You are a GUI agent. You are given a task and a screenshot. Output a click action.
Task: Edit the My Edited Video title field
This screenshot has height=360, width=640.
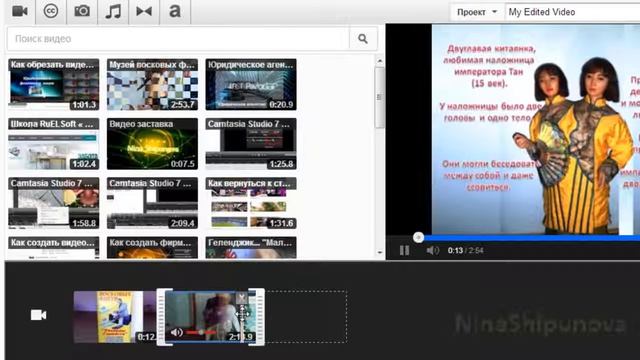pyautogui.click(x=572, y=12)
